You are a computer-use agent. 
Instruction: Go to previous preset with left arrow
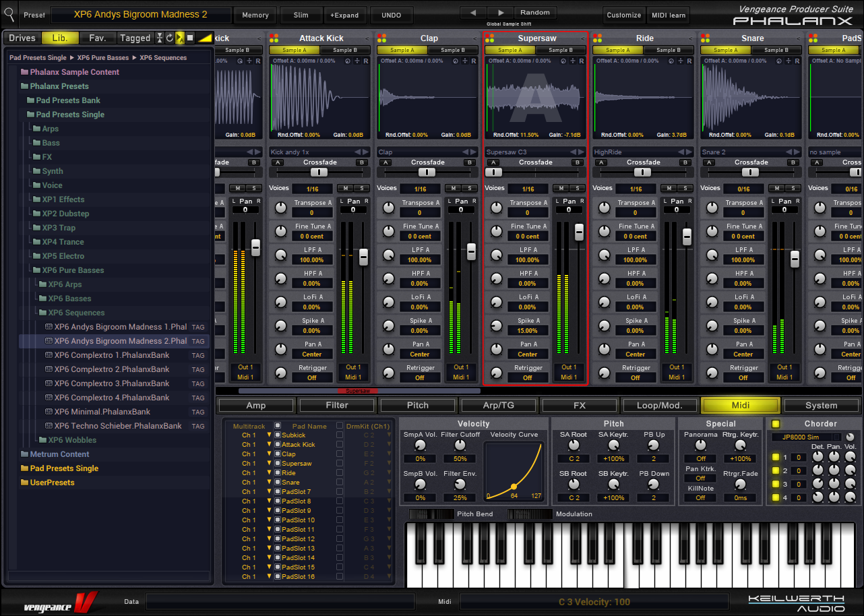473,12
